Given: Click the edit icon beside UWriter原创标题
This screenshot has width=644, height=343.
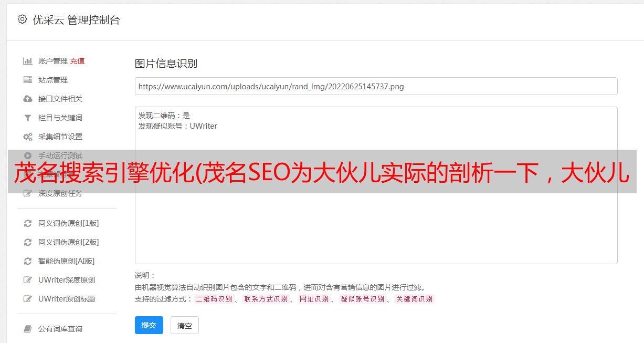Looking at the screenshot, I should (28, 299).
